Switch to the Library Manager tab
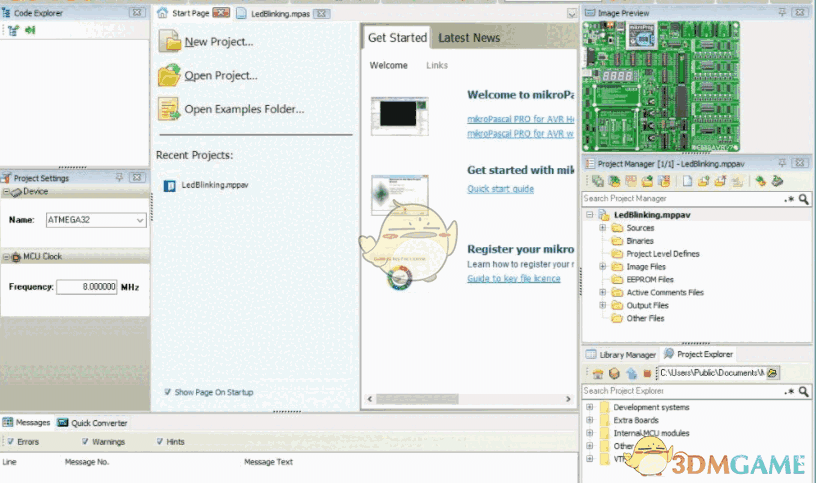816x483 pixels. click(x=621, y=354)
